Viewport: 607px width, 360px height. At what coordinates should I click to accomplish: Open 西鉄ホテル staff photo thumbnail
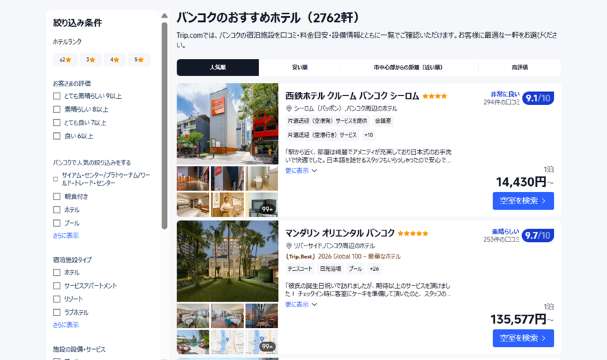pyautogui.click(x=228, y=205)
